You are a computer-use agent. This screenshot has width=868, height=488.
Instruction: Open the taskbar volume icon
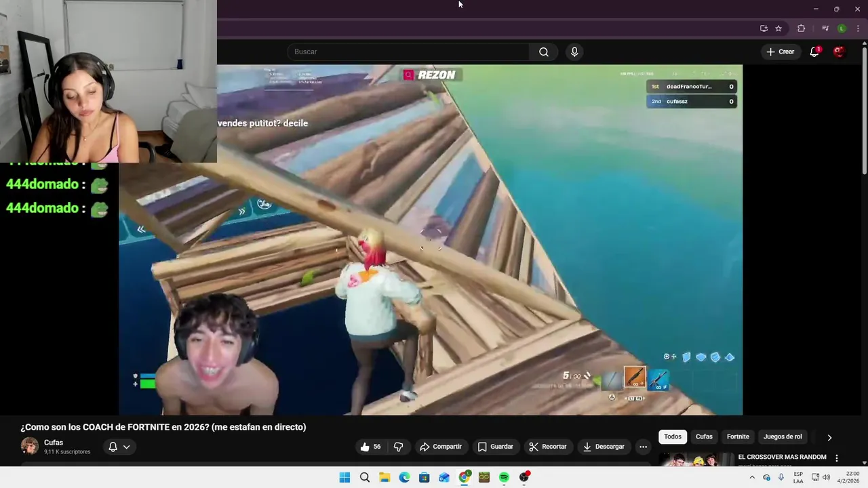point(826,477)
